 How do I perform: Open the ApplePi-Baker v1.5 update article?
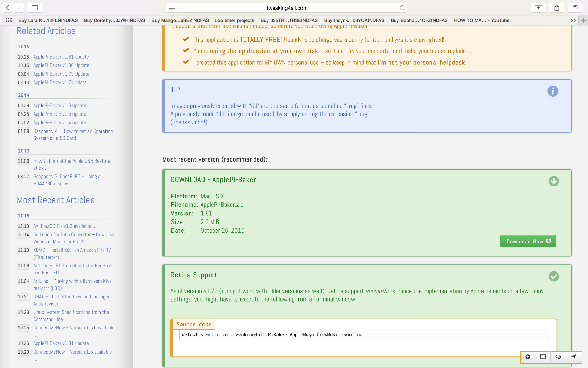tap(60, 114)
